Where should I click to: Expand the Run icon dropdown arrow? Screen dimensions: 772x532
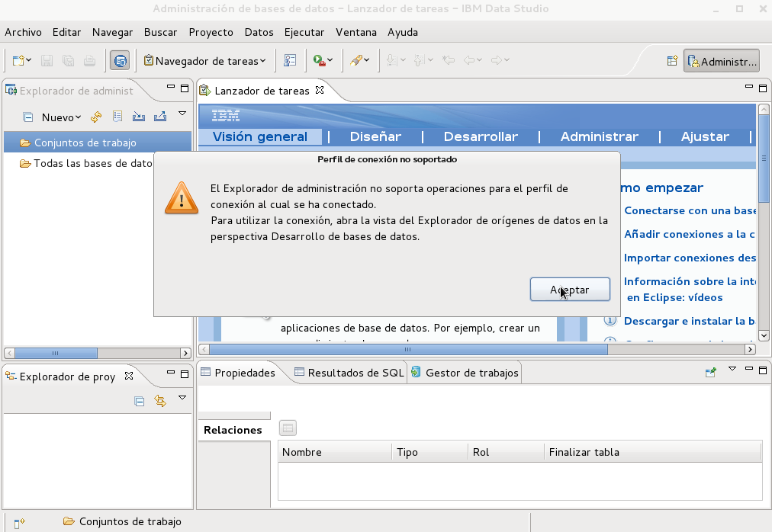[x=330, y=60]
